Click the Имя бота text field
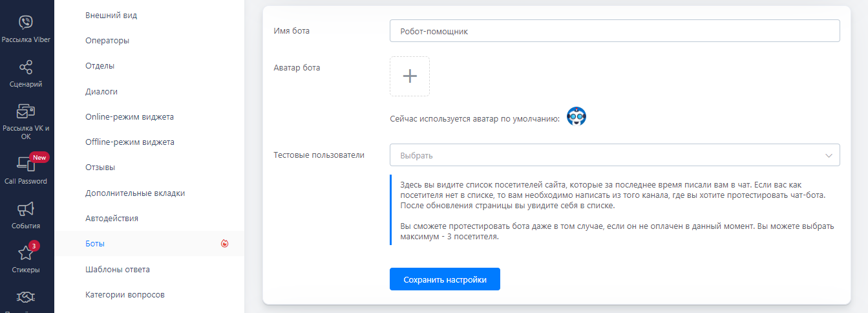868x313 pixels. (614, 31)
